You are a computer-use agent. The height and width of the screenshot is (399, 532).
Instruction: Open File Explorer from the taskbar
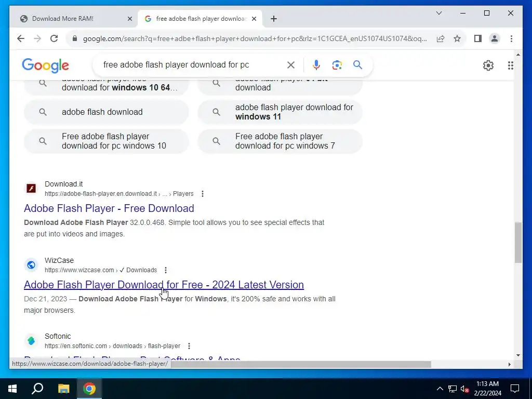[63, 389]
